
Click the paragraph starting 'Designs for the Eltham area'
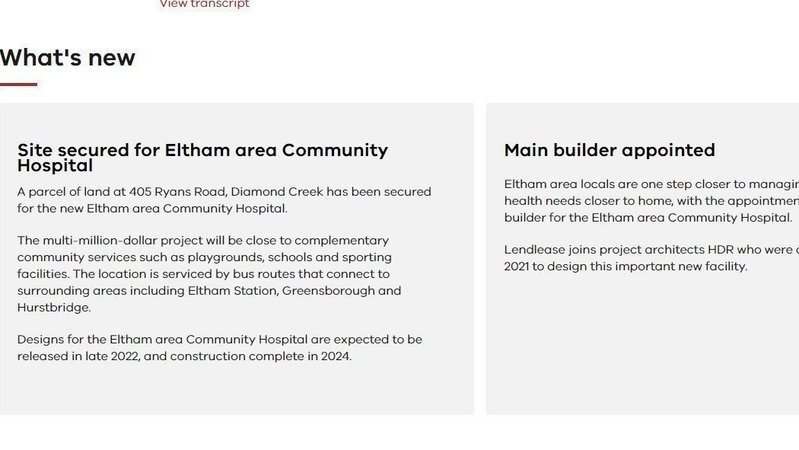point(219,347)
